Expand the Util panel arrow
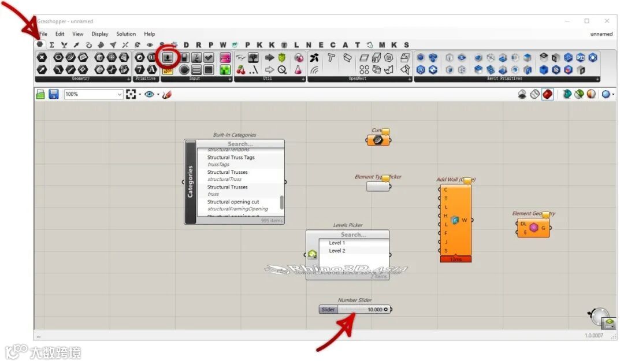The width and height of the screenshot is (624, 364). [303, 79]
